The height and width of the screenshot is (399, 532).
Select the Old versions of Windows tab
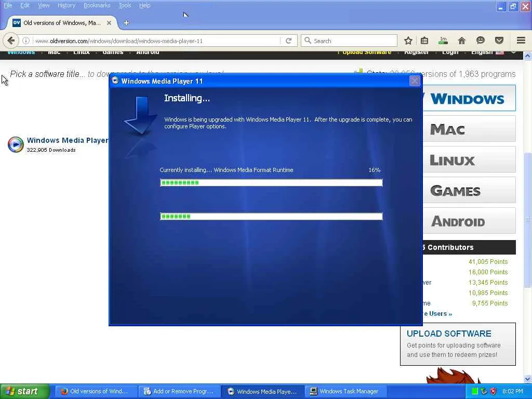coord(62,23)
